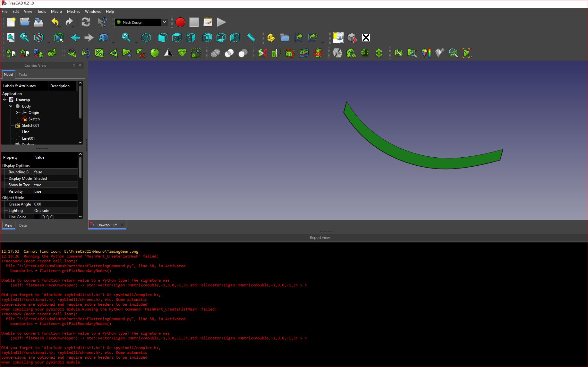Expand the Origin tree node

pos(18,112)
